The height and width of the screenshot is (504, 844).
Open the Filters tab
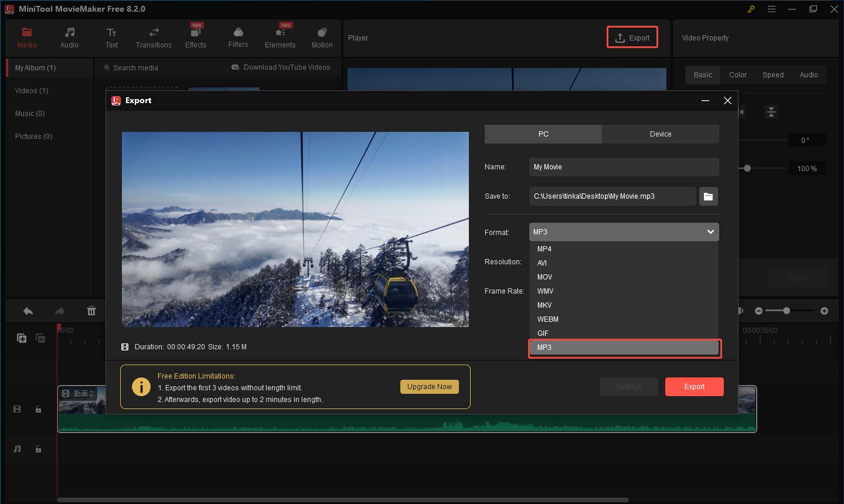coord(238,38)
